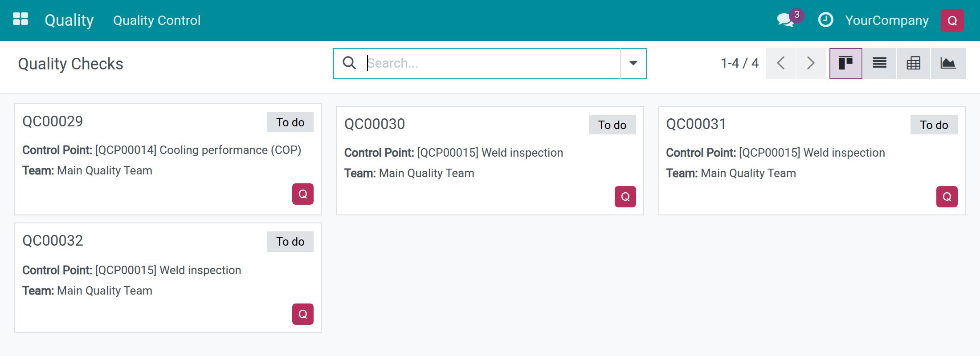Go to next page of records
The image size is (980, 356).
pos(811,63)
